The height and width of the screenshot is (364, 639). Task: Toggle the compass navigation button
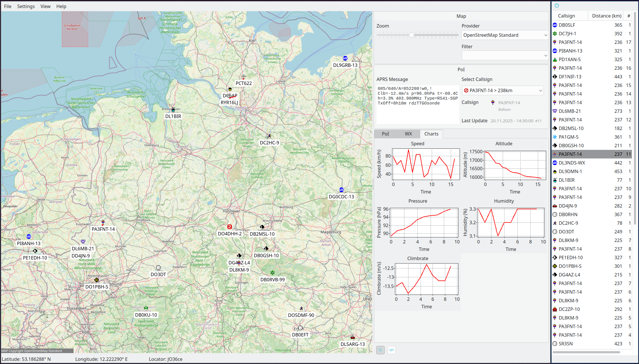click(x=380, y=350)
